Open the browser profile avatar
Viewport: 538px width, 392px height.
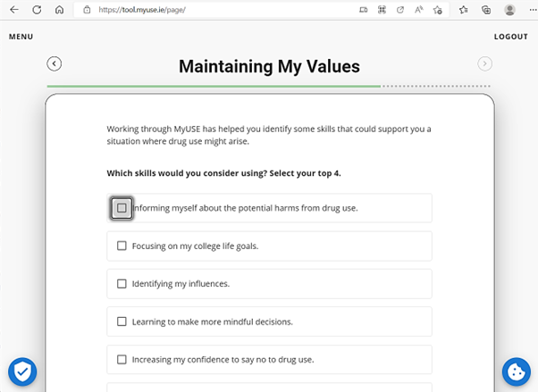509,10
